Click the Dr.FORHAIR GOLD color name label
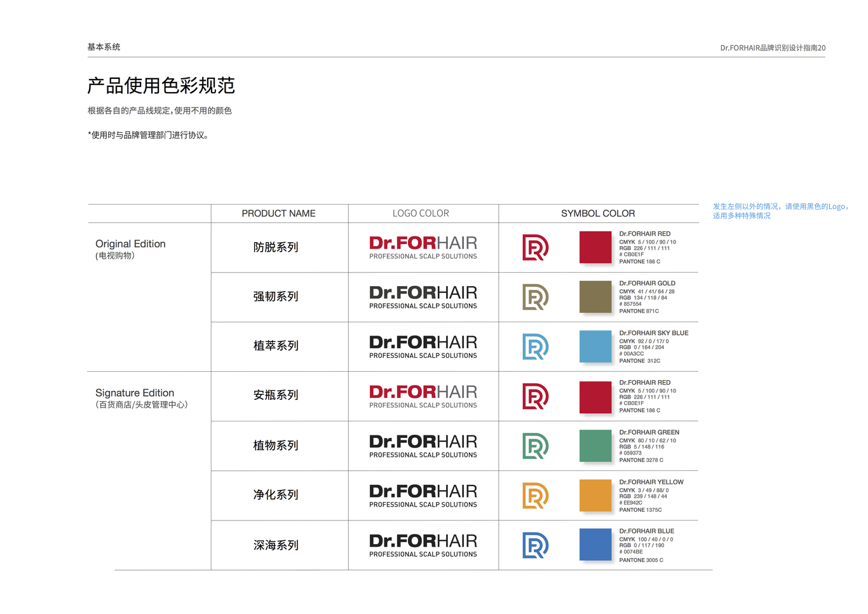 (x=648, y=283)
